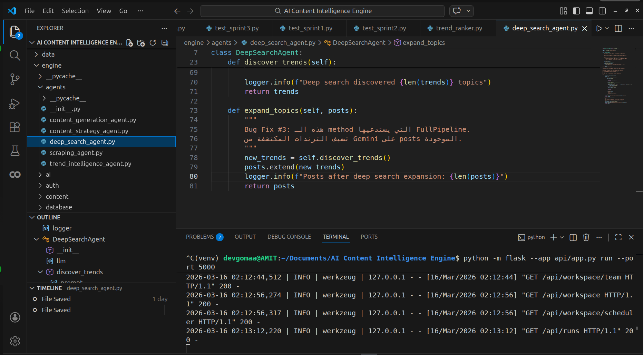Refresh the Explorer file tree
Viewport: 644px width, 355px height.
(153, 42)
